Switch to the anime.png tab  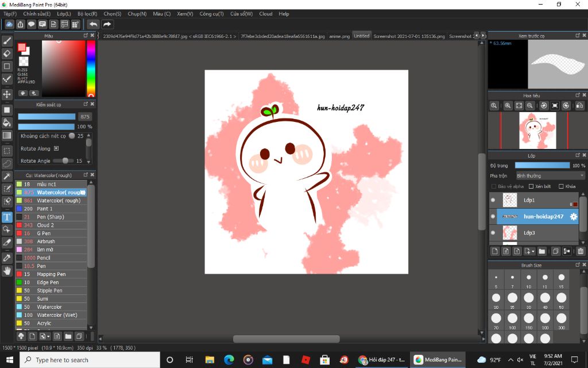coord(339,36)
